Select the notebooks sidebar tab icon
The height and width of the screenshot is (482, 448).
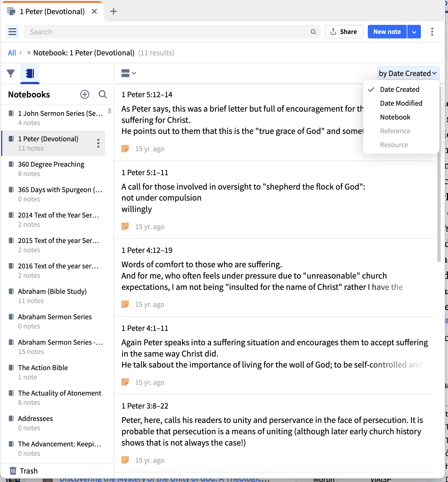tap(30, 73)
